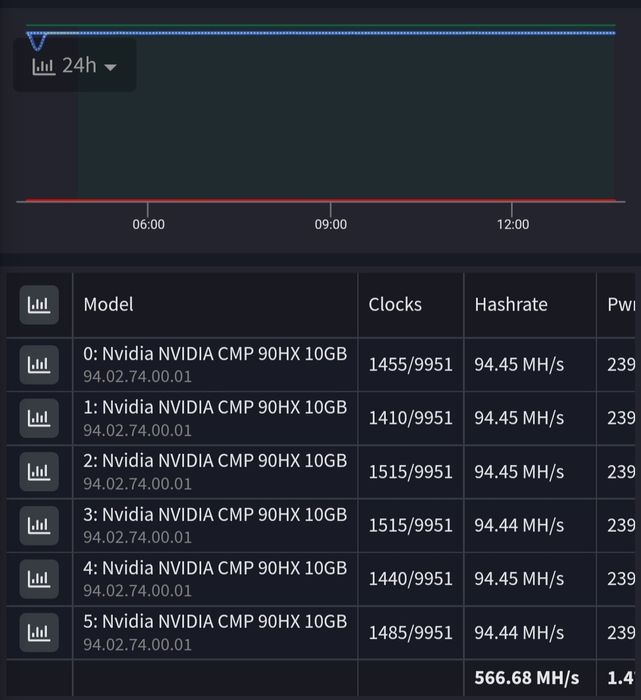The height and width of the screenshot is (700, 641).
Task: Select GPU 0 Nvidia CMP 90HX row
Action: click(320, 365)
